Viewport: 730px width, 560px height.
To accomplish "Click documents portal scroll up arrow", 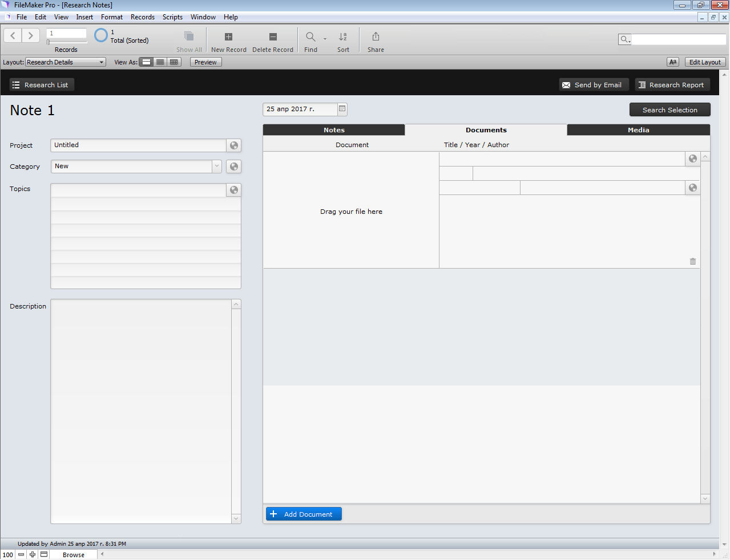I will click(705, 157).
